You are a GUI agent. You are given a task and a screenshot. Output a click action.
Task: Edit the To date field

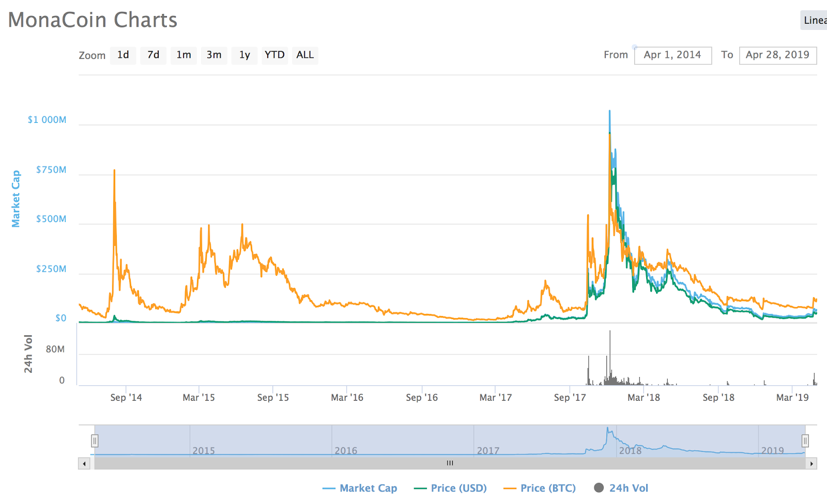(778, 55)
